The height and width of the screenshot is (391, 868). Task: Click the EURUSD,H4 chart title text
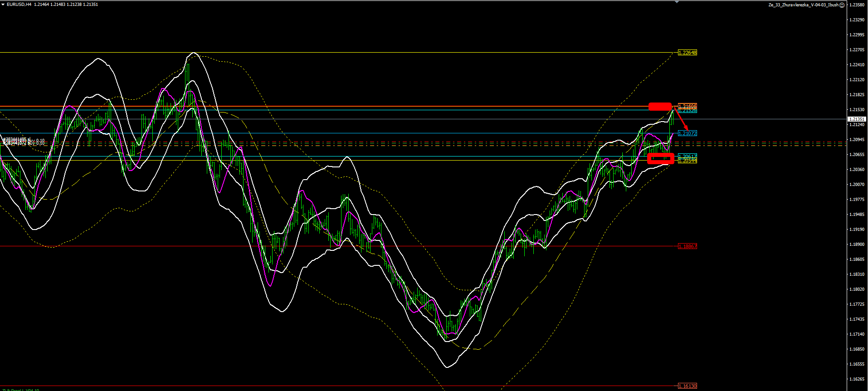coord(19,5)
